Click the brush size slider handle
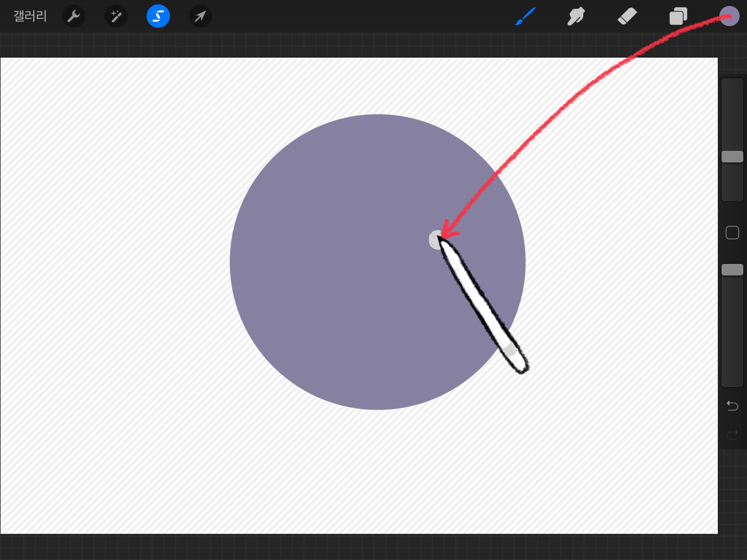This screenshot has width=747, height=560. click(732, 157)
